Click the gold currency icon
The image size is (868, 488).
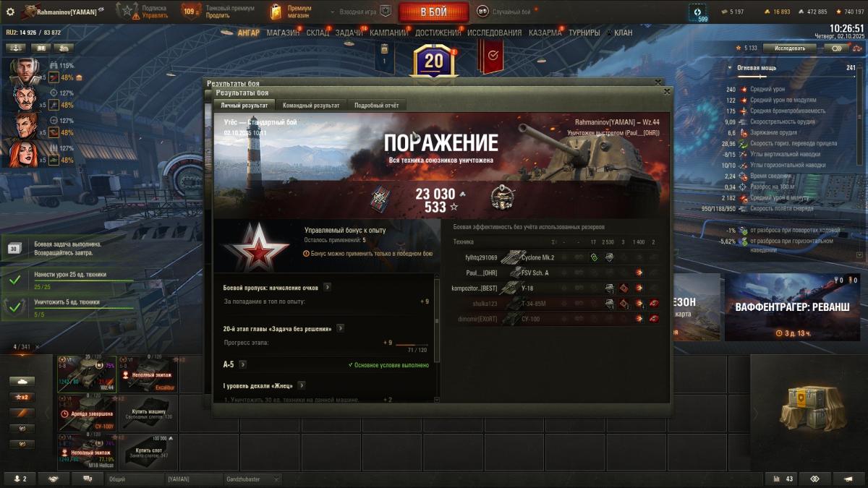767,12
